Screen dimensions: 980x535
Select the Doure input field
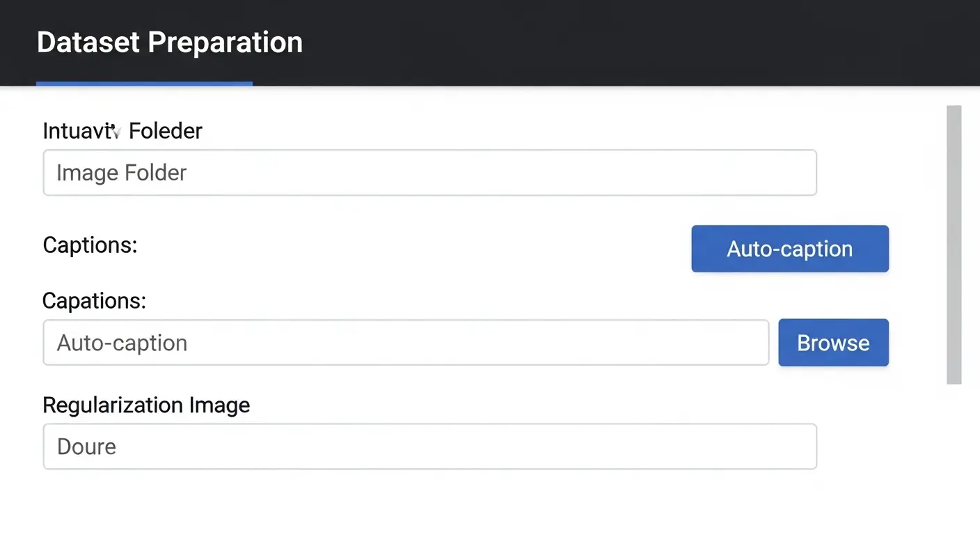pyautogui.click(x=429, y=447)
